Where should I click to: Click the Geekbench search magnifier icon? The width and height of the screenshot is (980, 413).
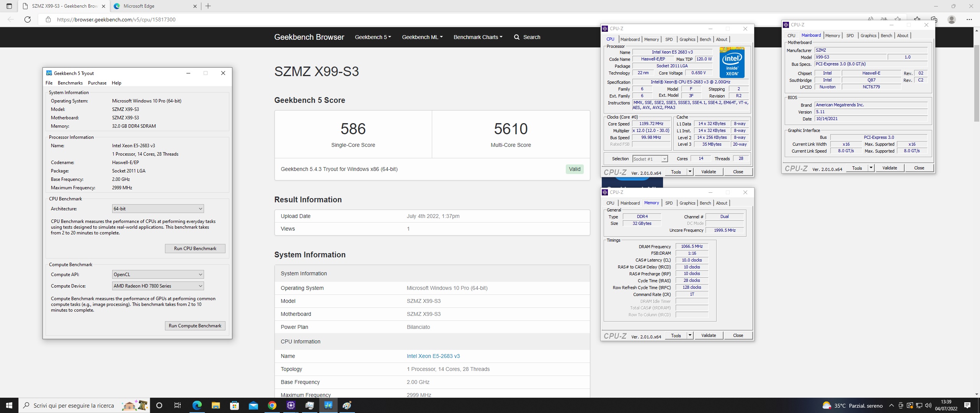click(x=517, y=37)
